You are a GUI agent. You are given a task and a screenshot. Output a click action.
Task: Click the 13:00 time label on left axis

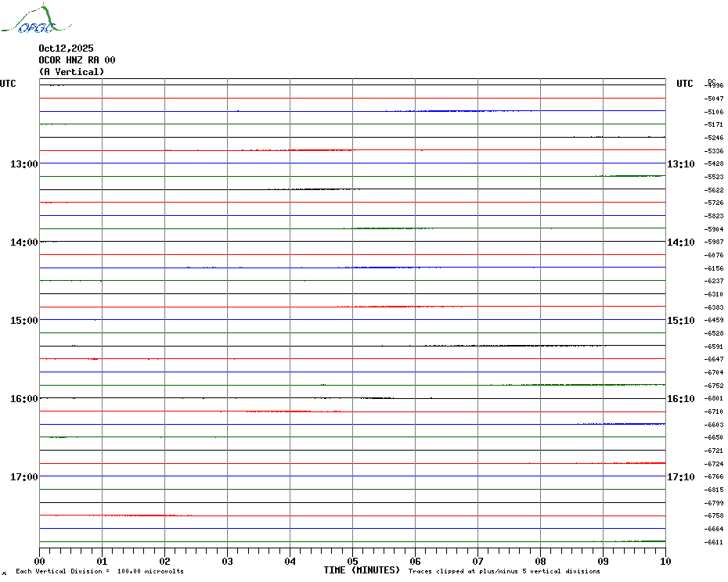[23, 163]
